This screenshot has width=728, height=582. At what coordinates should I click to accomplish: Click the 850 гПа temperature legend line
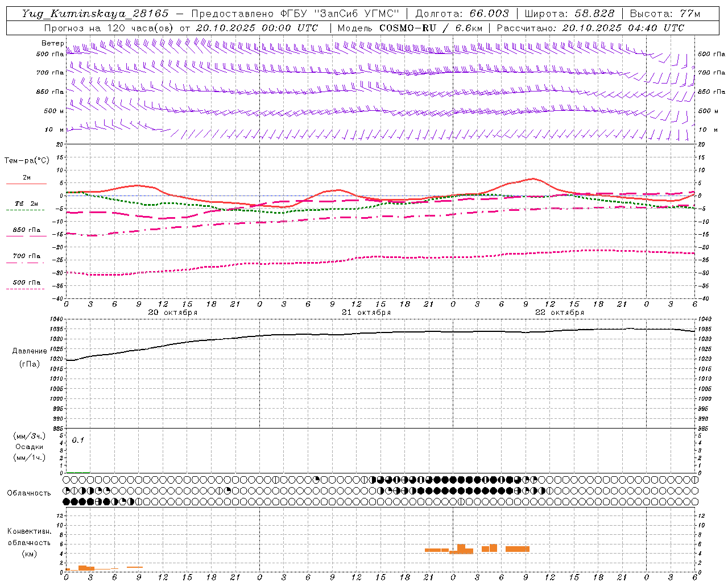[26, 236]
